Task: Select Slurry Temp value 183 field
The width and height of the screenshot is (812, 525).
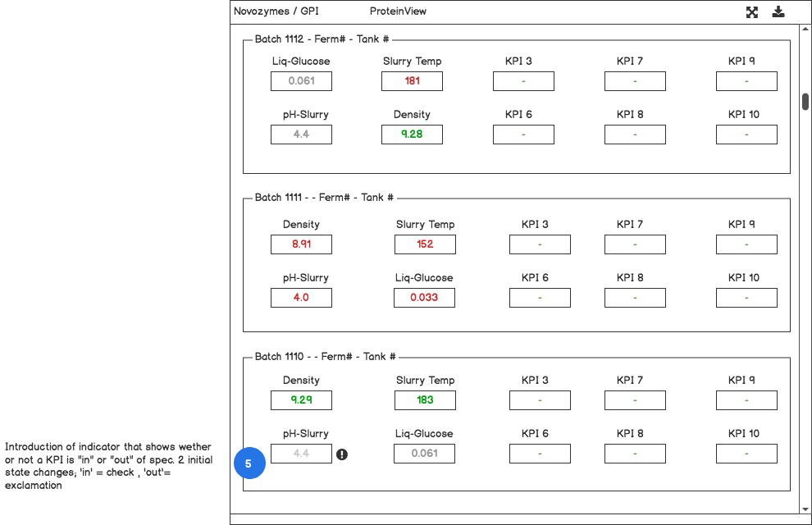Action: point(425,400)
